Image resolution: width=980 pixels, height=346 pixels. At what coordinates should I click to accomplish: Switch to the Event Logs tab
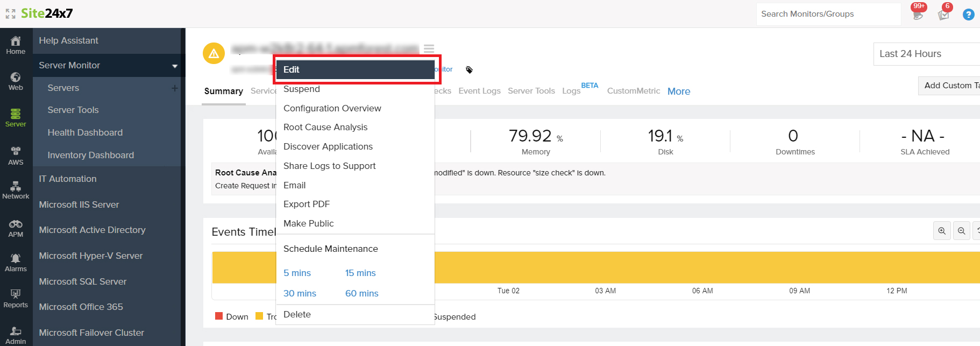pyautogui.click(x=479, y=91)
